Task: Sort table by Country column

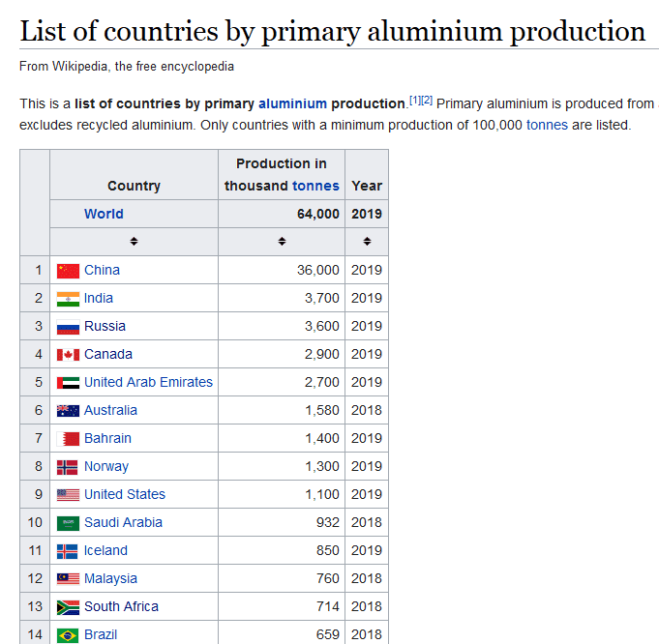Action: coord(134,241)
